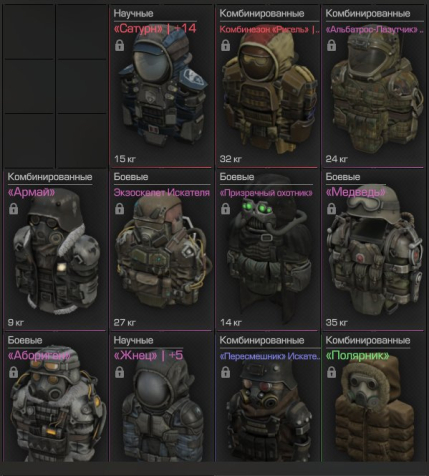Click lock icon on Экзоскелет Искателя card
Screen dimensions: 429x476
119,209
